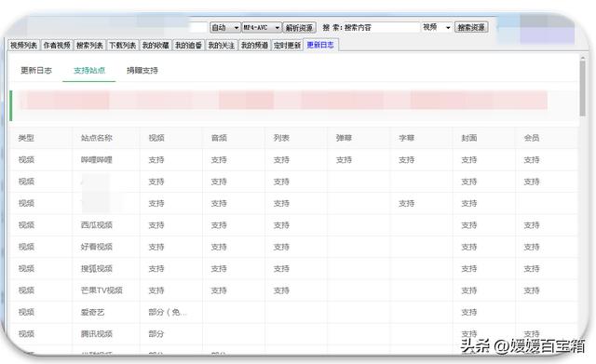
Task: Open the MP4-AVC format dropdown
Action: tap(262, 27)
